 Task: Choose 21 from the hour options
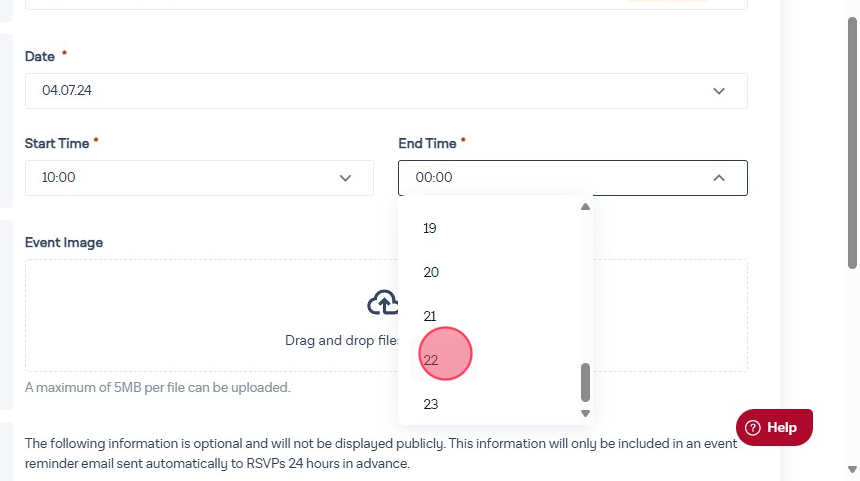[430, 316]
